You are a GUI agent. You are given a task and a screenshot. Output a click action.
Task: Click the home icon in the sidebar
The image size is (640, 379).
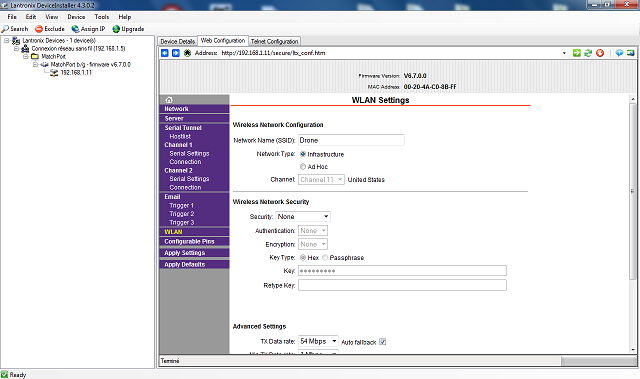[x=169, y=100]
